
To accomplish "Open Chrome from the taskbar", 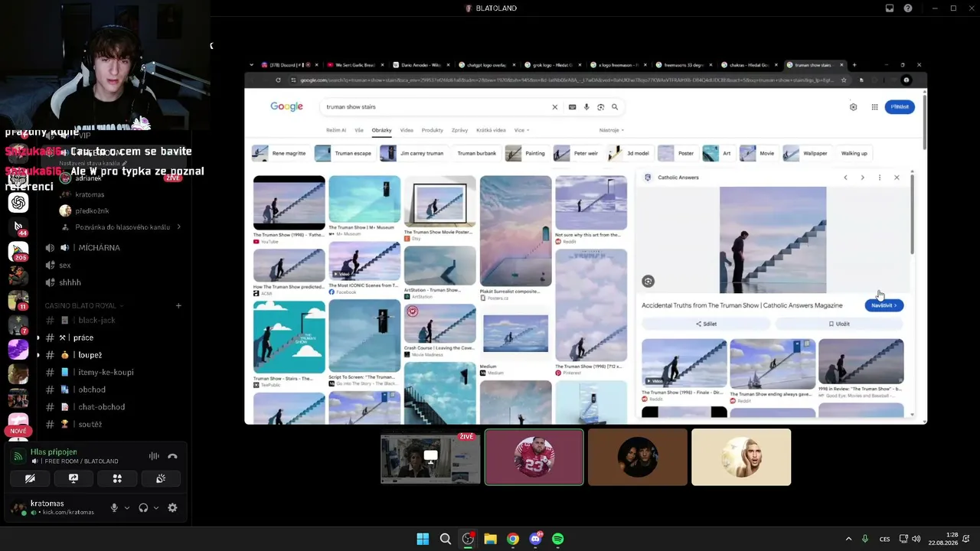I will 513,539.
